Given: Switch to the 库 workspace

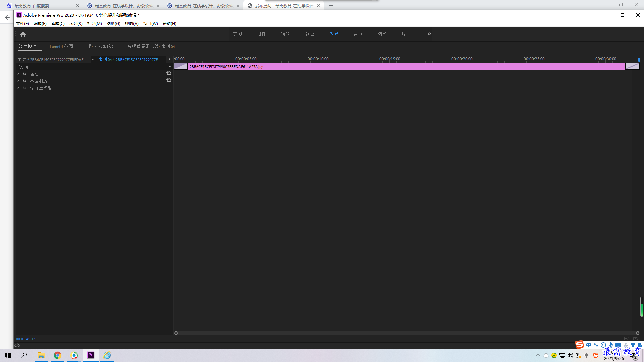Looking at the screenshot, I should click(404, 34).
